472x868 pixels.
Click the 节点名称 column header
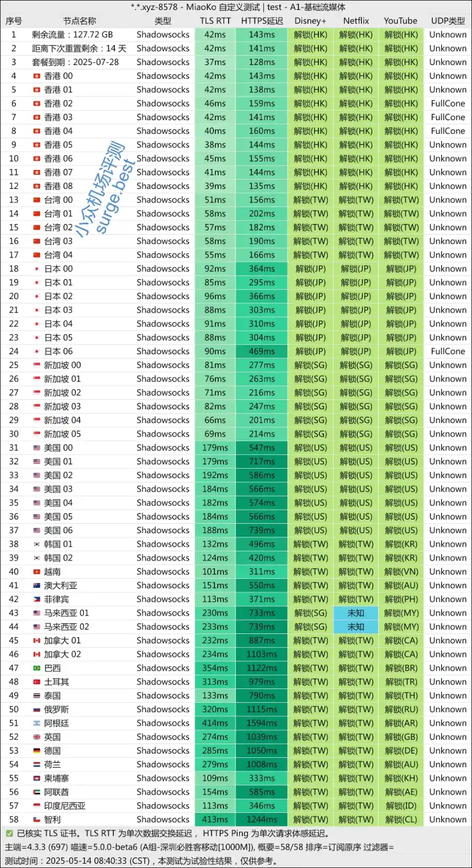(80, 21)
